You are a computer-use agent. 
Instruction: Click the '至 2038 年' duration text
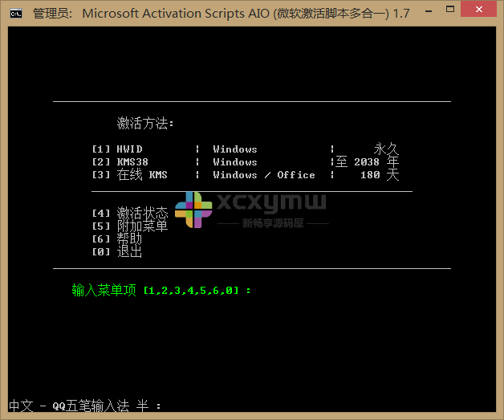coord(367,161)
